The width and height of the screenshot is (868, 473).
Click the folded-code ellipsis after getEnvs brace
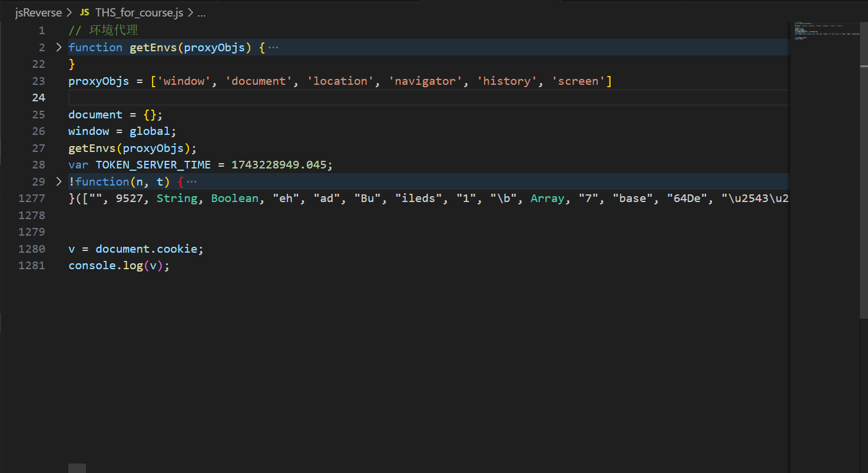click(x=273, y=48)
